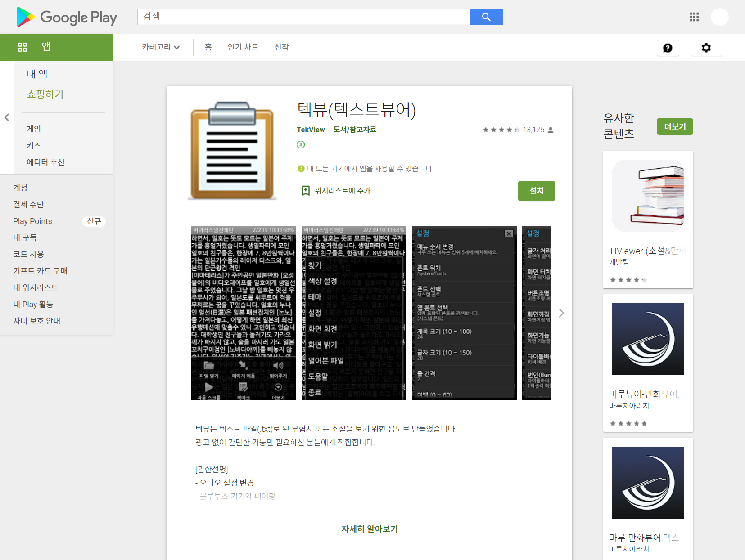Open the 마루-만화뷰어,텍스 app icon
The width and height of the screenshot is (745, 560).
point(648,483)
